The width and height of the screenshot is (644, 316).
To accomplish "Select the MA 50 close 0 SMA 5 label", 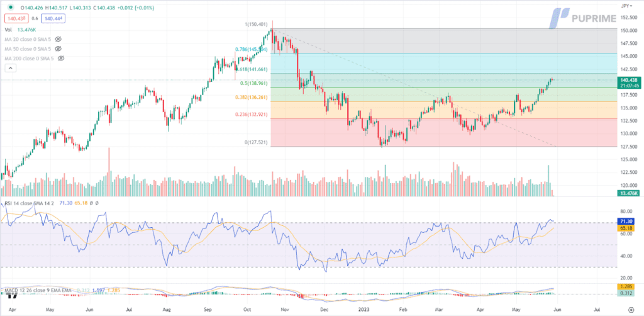I will coord(28,48).
